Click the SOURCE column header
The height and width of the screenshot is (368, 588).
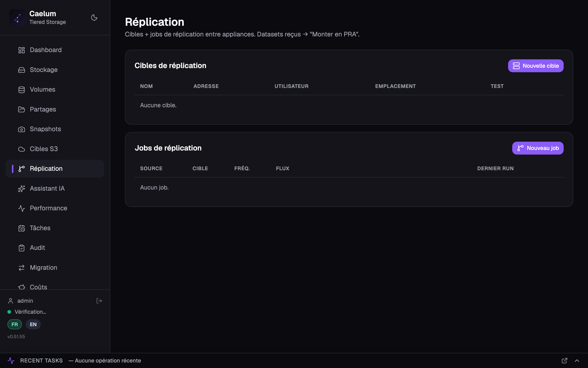(151, 168)
